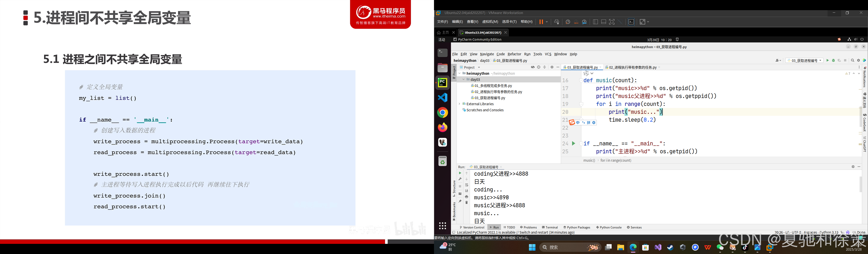Expand External Libraries node
868x254 pixels.
click(460, 104)
